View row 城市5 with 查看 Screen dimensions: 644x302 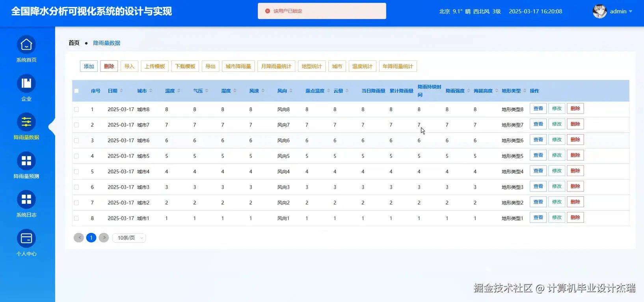click(538, 155)
